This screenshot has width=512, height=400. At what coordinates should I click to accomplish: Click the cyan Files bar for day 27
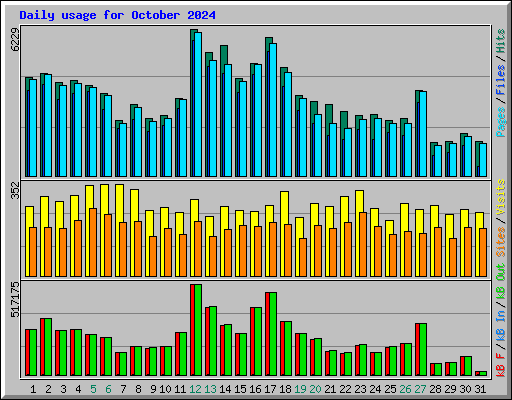pos(423,134)
